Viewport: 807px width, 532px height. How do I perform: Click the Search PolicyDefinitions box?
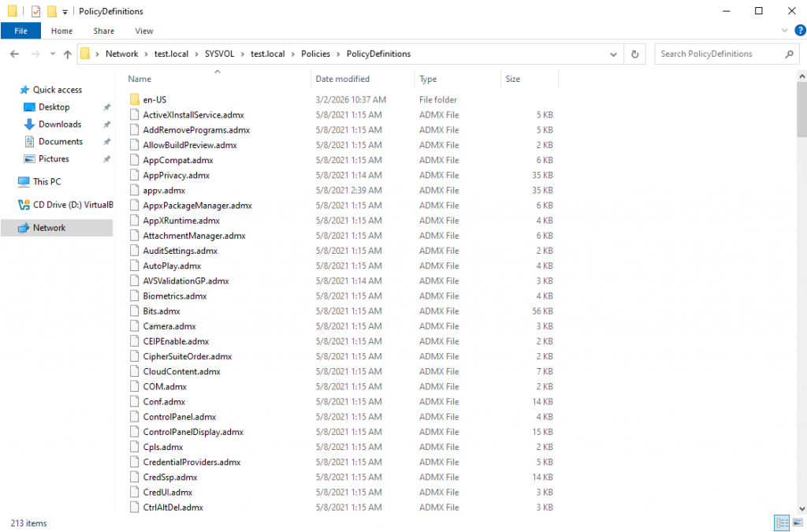[717, 54]
